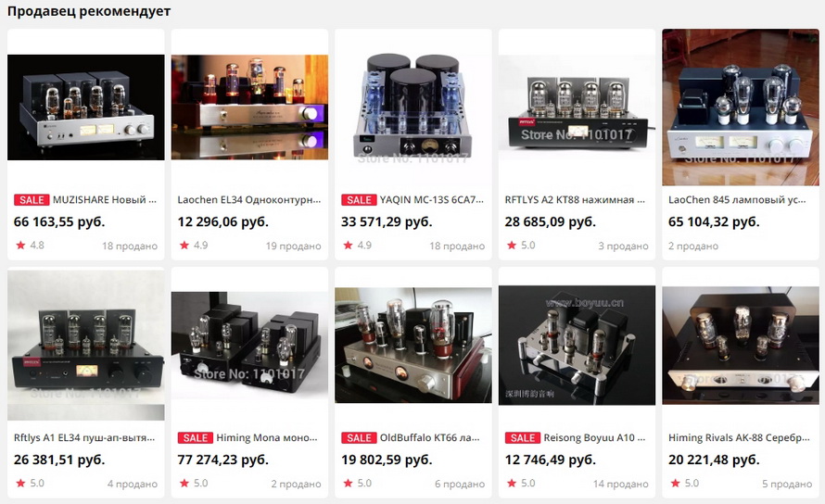Click the SALE badge on MUZISHARE item

[32, 200]
